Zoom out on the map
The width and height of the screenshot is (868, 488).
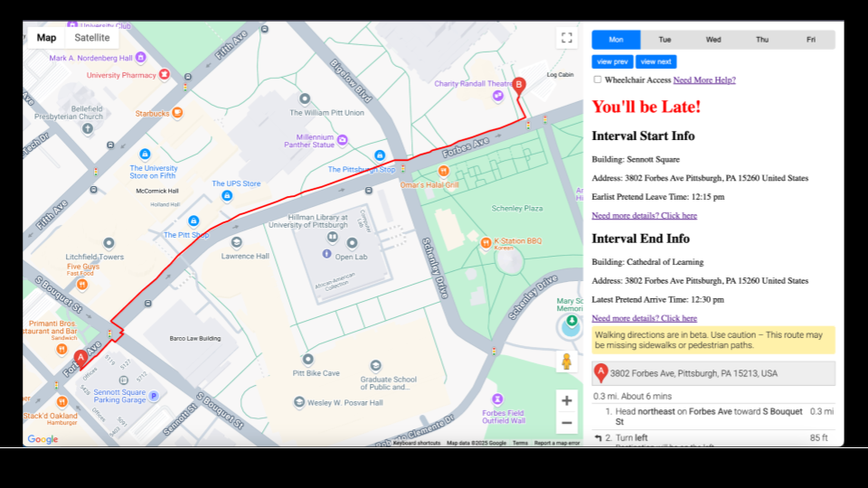click(x=566, y=423)
